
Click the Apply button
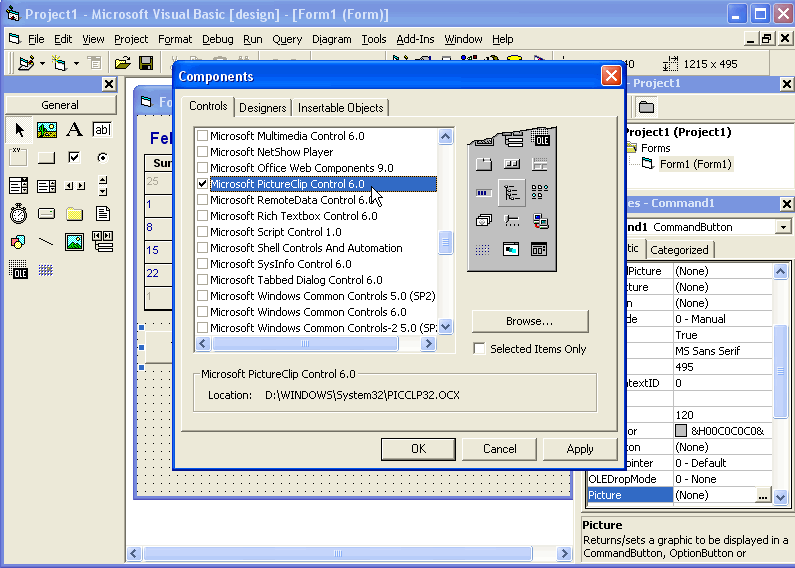coord(580,449)
